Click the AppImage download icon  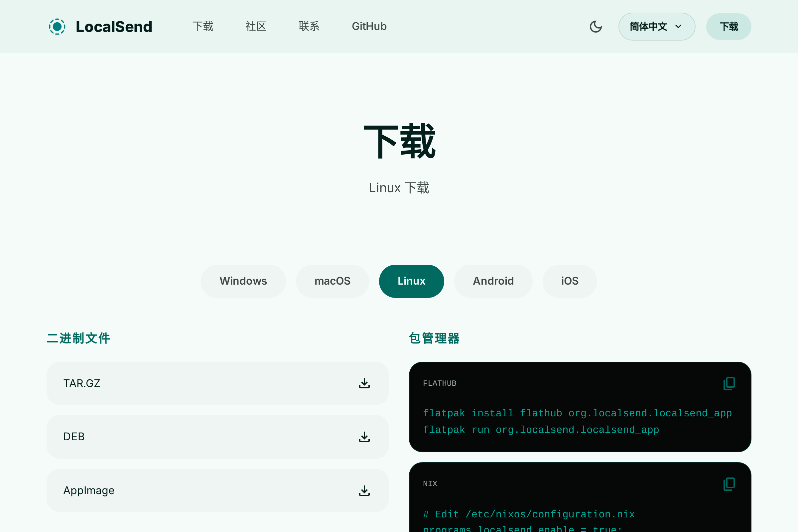364,490
